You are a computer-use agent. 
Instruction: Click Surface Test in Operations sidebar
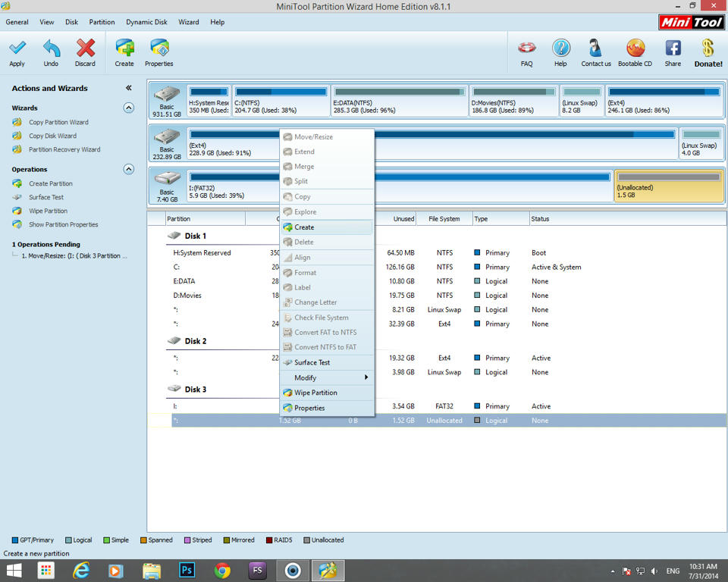(x=46, y=197)
